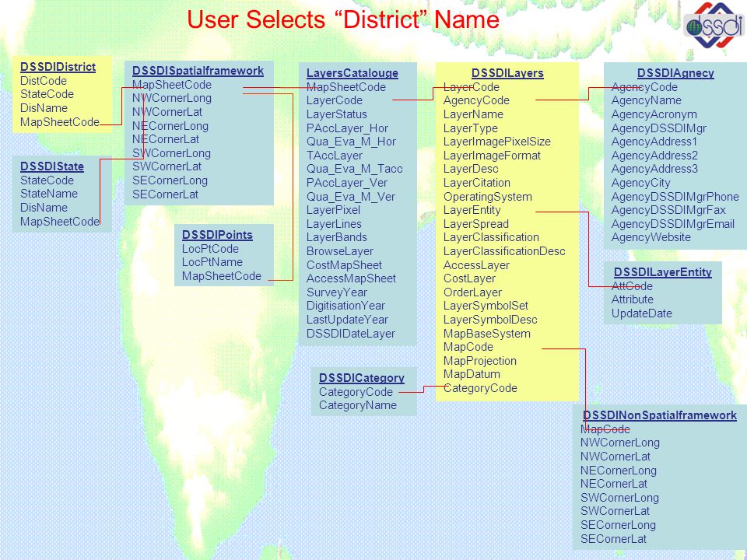The image size is (747, 560).
Task: Click the AgencyAddress2 field
Action: click(654, 156)
